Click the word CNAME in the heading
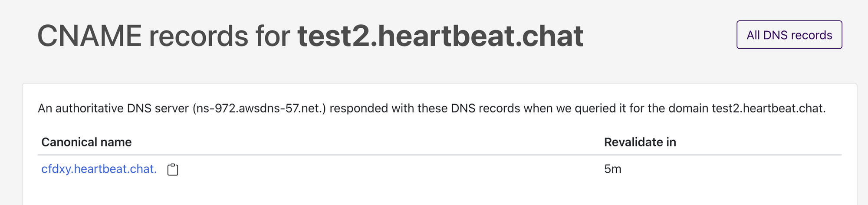Screen dimensions: 868x205 click(x=89, y=36)
